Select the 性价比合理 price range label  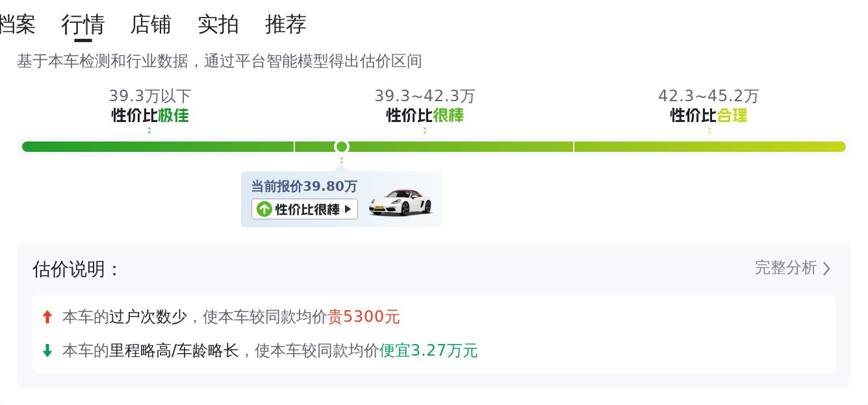[709, 116]
